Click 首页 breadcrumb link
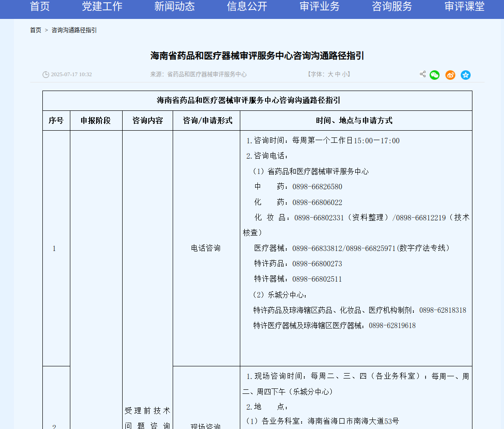The width and height of the screenshot is (504, 429). tap(36, 30)
